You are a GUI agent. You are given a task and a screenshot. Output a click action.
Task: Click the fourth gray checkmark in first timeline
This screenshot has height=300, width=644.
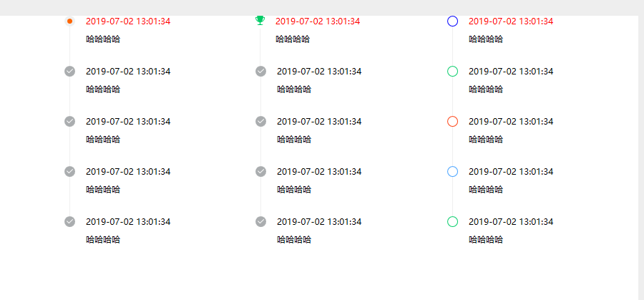[x=70, y=221]
